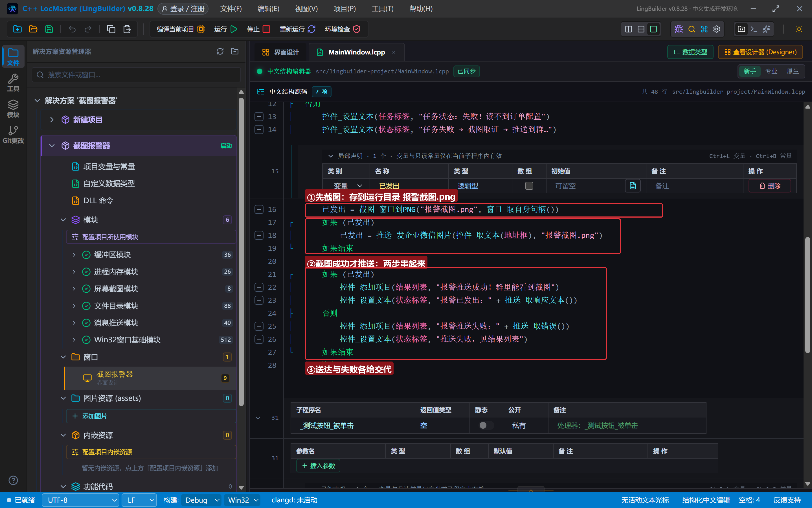Screen dimensions: 812x508
Task: Switch to 新手 editing mode
Action: coord(750,71)
